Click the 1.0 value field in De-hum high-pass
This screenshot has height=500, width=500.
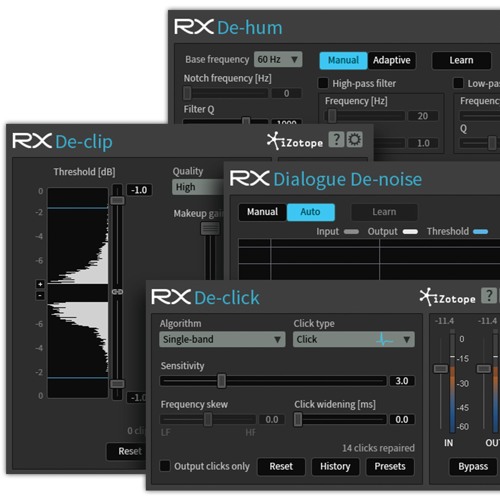coord(423,143)
